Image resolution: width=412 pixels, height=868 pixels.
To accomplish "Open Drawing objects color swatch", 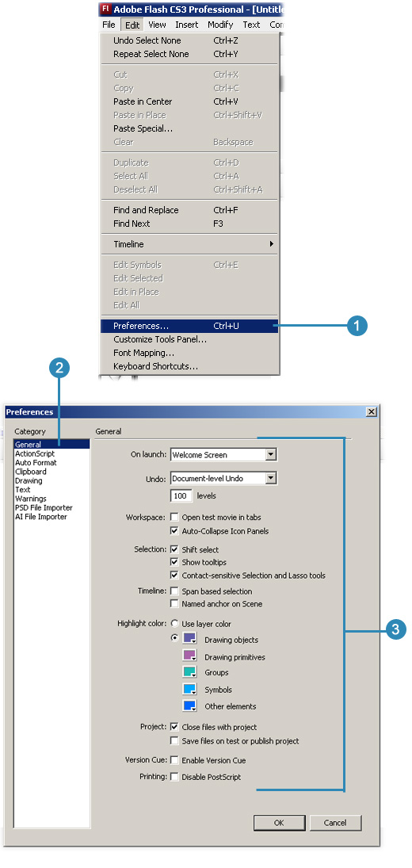I will (x=189, y=639).
